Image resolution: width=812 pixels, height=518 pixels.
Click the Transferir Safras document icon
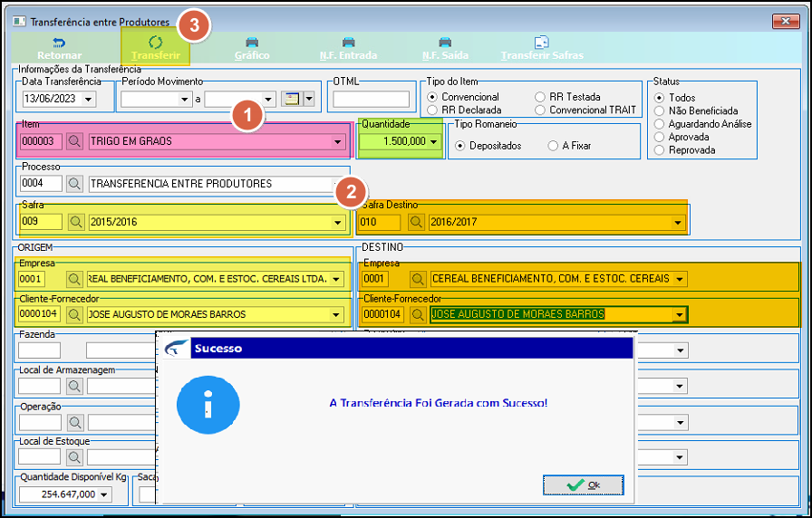[542, 42]
